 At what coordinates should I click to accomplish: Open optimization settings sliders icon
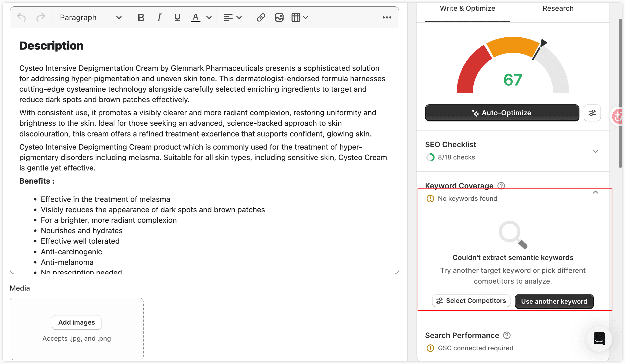coord(592,113)
